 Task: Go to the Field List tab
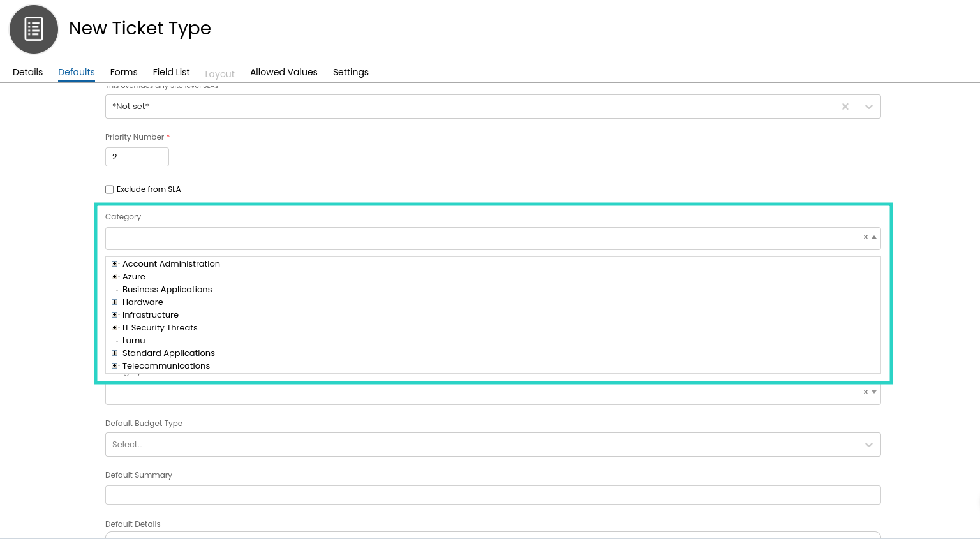tap(171, 72)
